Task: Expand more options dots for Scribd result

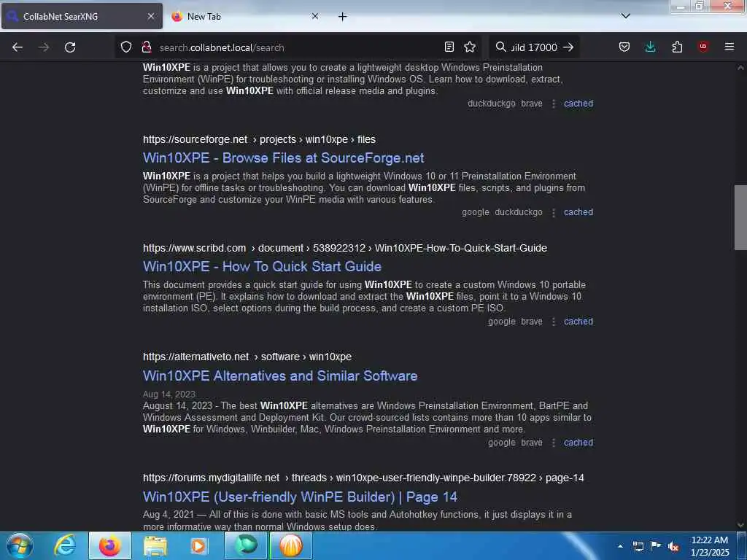Action: pos(553,322)
